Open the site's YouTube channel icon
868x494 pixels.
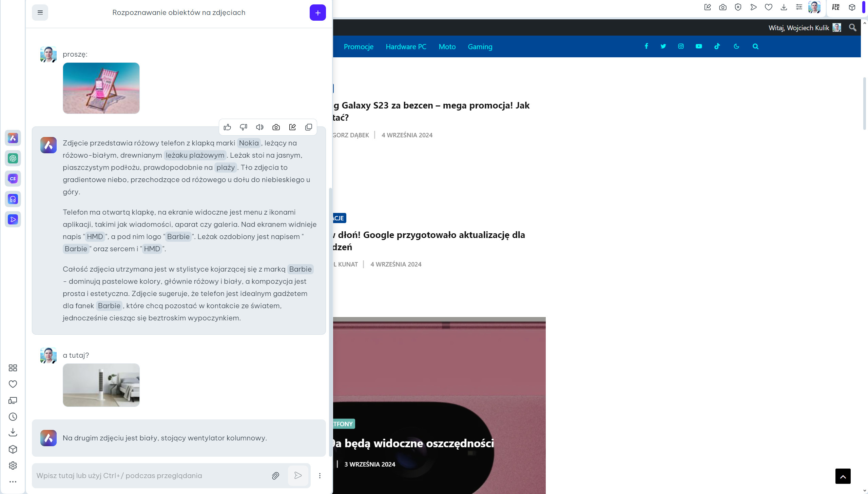coord(699,46)
